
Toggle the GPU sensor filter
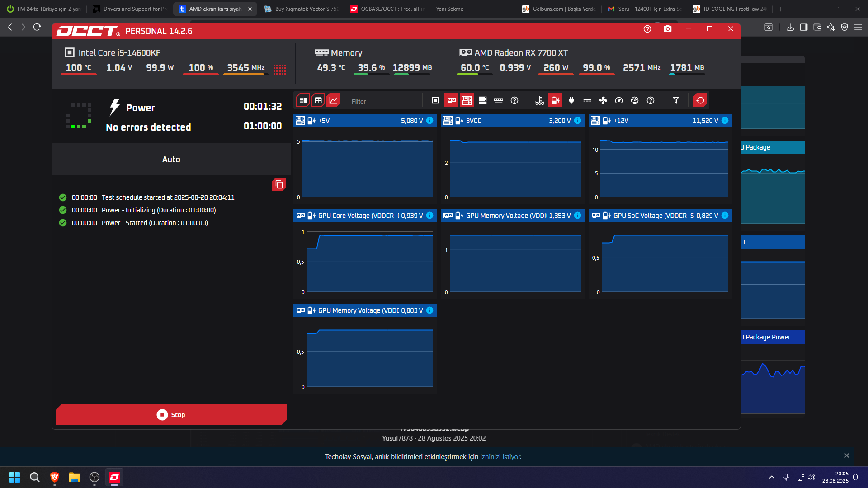pos(451,100)
